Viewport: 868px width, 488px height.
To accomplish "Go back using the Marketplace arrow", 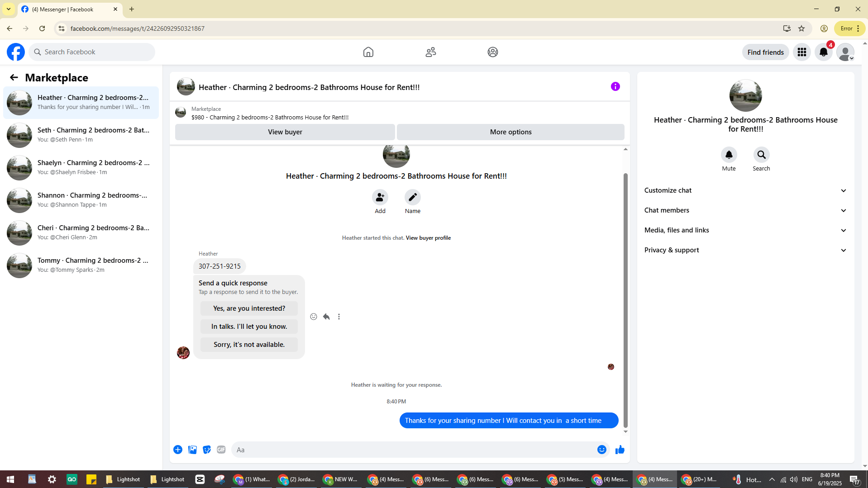I will pyautogui.click(x=14, y=77).
